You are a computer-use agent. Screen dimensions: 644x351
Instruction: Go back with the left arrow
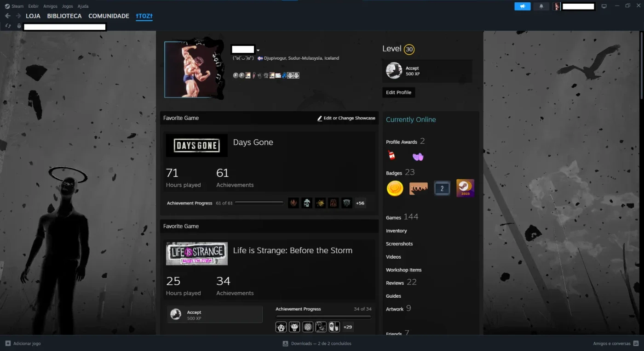point(8,16)
